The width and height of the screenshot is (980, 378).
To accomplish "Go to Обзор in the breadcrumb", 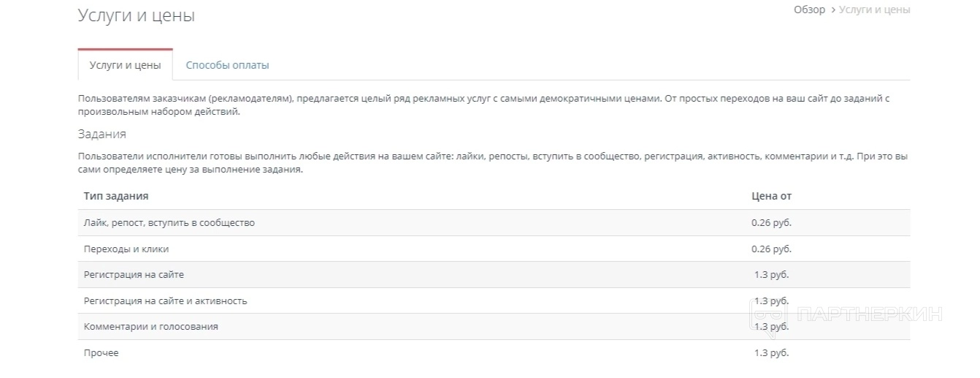I will coord(809,10).
